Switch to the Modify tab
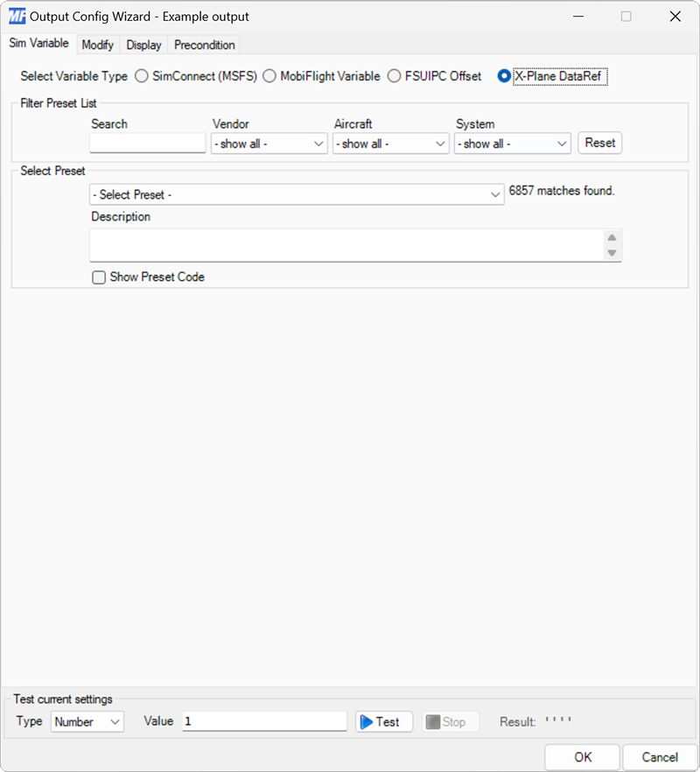The height and width of the screenshot is (772, 700). tap(97, 45)
